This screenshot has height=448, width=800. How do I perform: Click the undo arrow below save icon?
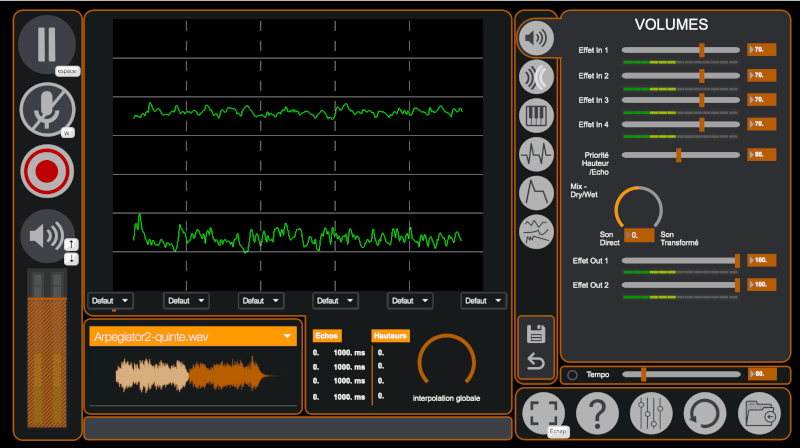click(536, 362)
